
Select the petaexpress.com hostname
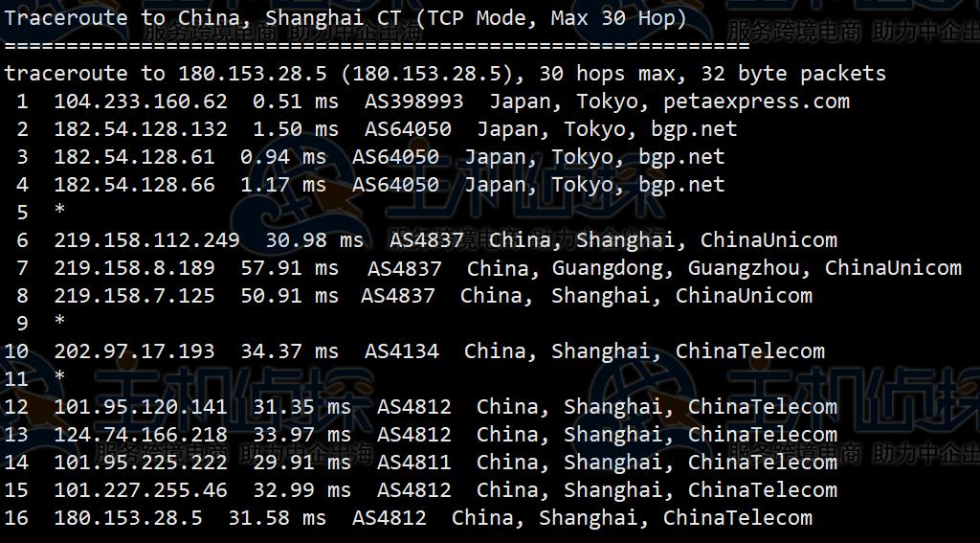click(756, 102)
